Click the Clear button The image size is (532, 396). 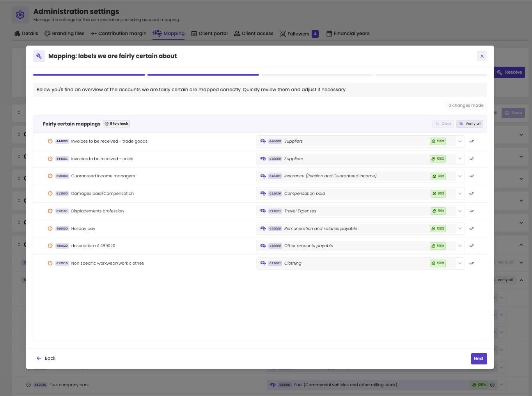(443, 124)
